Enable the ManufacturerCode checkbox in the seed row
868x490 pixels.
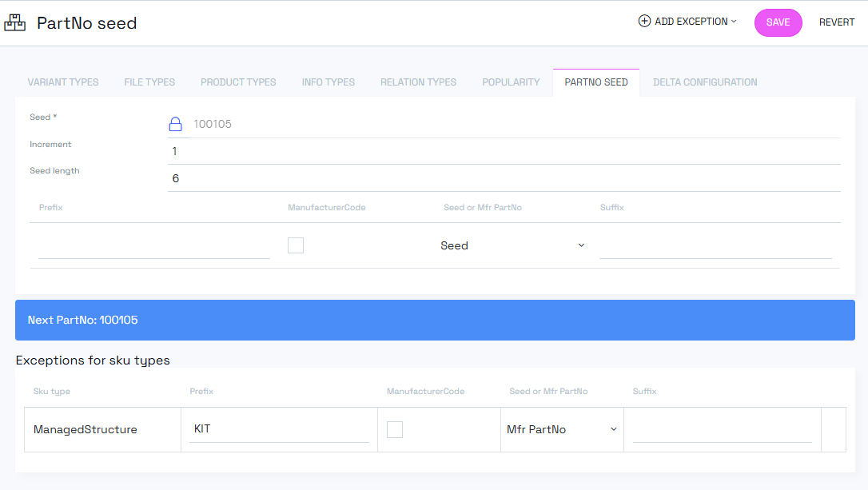(x=296, y=245)
